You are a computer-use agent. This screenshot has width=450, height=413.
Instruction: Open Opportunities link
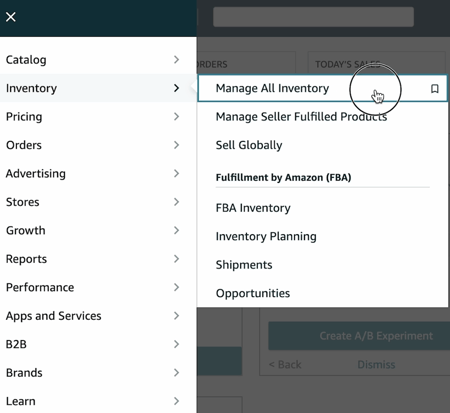point(253,293)
